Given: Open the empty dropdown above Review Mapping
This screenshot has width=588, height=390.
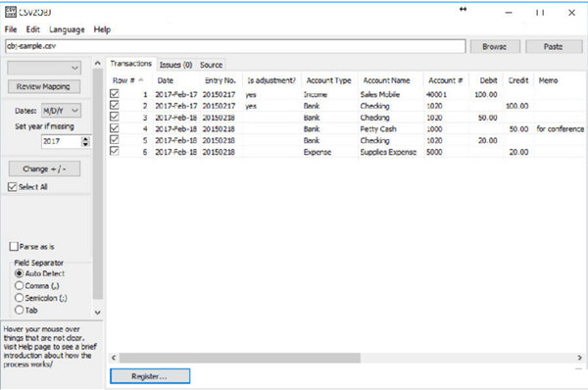Looking at the screenshot, I should click(x=44, y=68).
